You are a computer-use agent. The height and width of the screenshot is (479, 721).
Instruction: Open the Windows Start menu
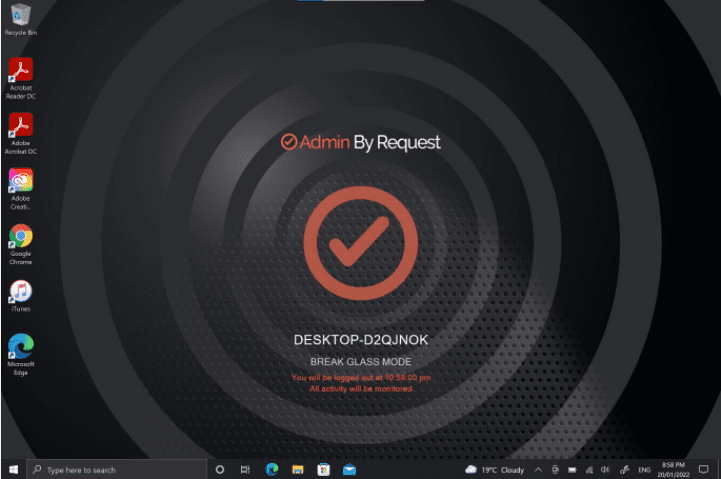tap(13, 469)
